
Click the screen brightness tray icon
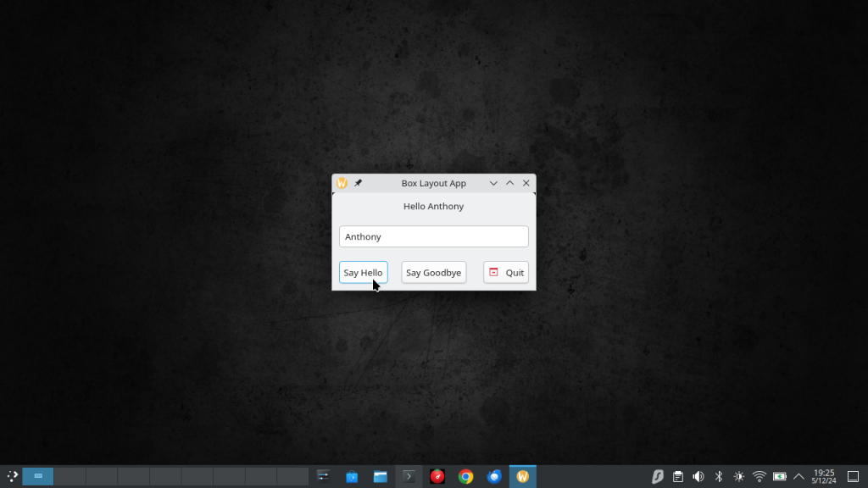738,476
